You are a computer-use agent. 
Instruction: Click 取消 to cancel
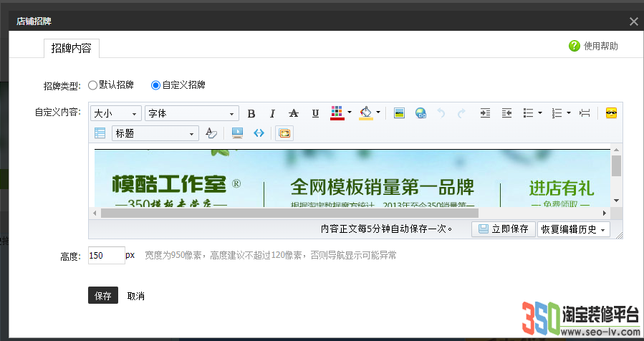[x=135, y=296]
